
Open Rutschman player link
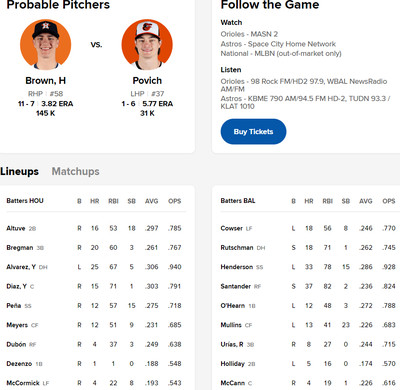[237, 248]
